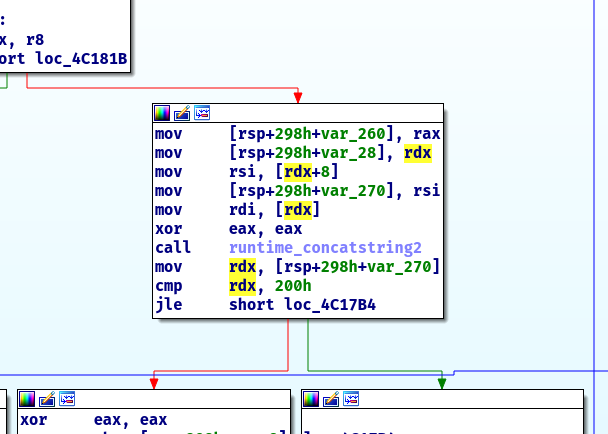Click edit pencil icon in concatstring2 block
Image resolution: width=608 pixels, height=434 pixels.
(182, 113)
